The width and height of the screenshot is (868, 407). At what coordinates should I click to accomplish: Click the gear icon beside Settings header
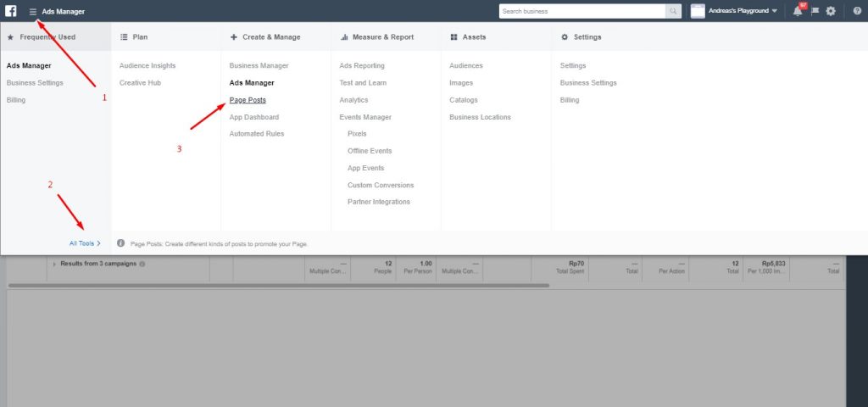565,37
